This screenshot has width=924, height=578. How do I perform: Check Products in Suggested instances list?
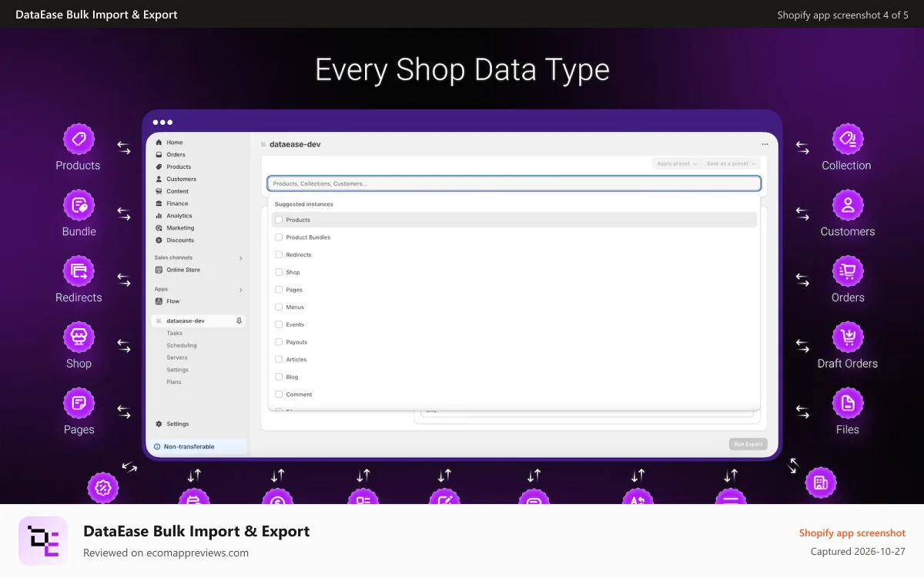point(279,220)
